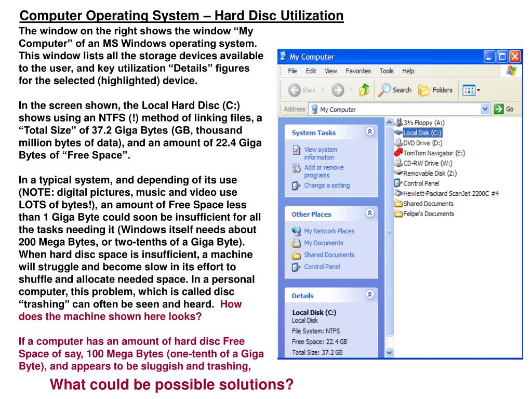Click the My Documents folder icon in Other Places
This screenshot has height=399, width=532.
point(296,243)
